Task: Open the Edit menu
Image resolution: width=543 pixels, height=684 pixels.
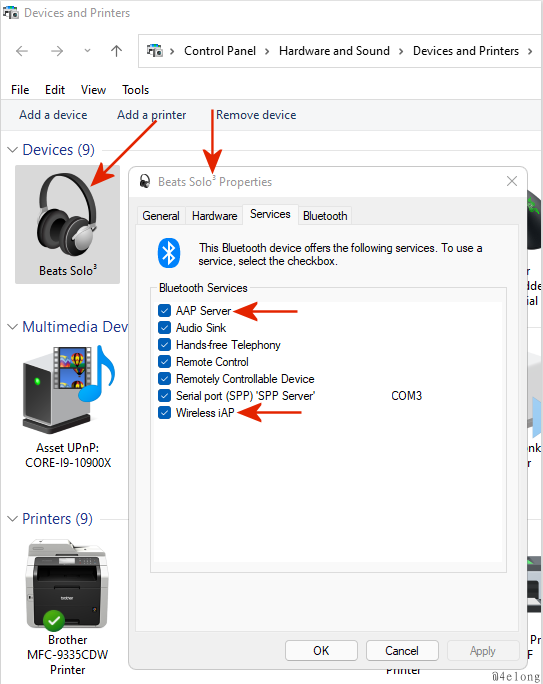Action: pyautogui.click(x=55, y=90)
